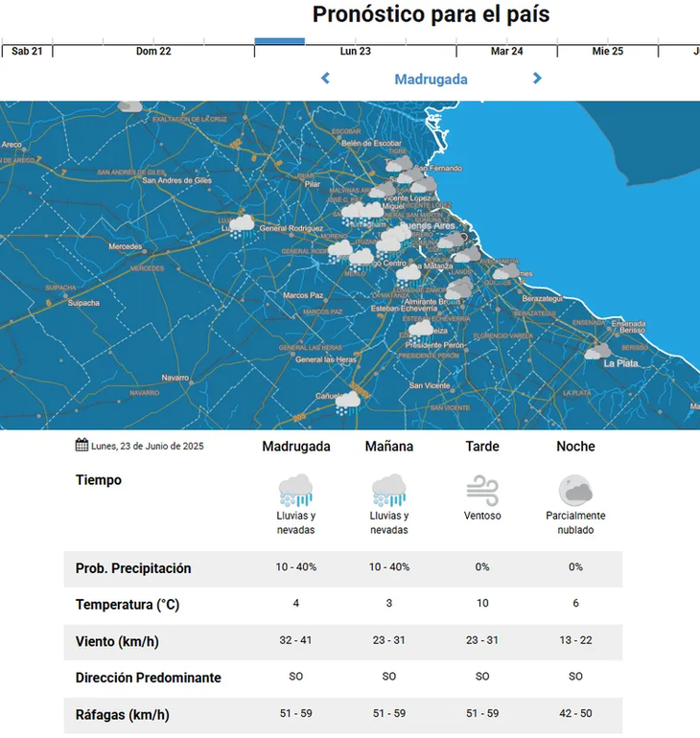
Task: Click the partly cloudy icon under Noche
Action: pyautogui.click(x=575, y=490)
